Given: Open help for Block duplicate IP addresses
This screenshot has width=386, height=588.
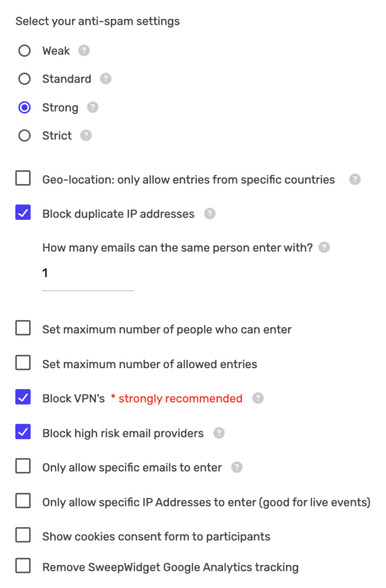Looking at the screenshot, I should [x=209, y=213].
